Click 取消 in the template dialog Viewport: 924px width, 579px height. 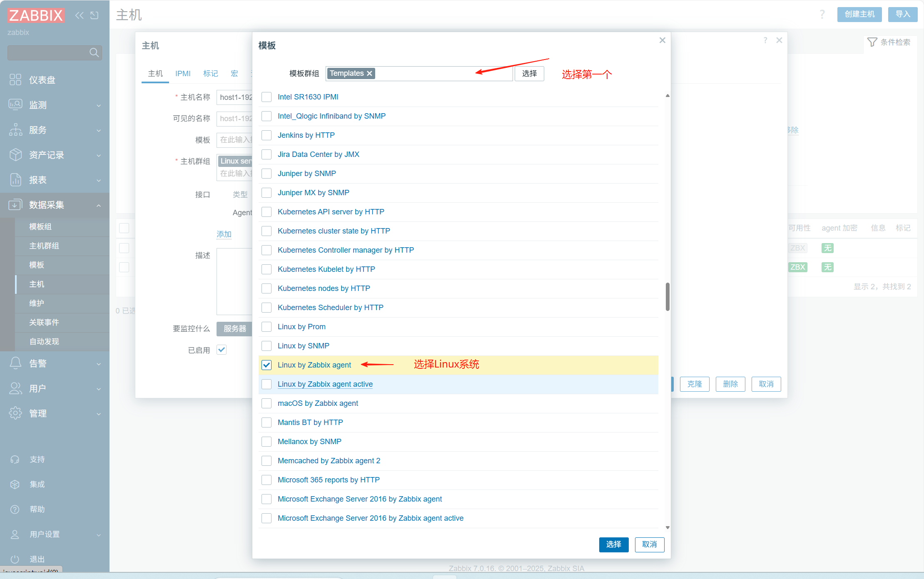[x=650, y=544]
